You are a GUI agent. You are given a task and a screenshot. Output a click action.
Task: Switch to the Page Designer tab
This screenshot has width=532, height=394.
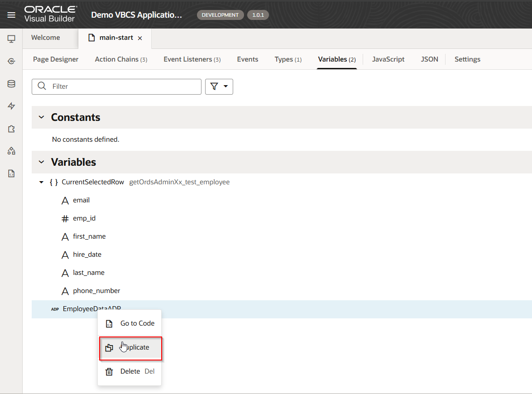[x=56, y=59]
